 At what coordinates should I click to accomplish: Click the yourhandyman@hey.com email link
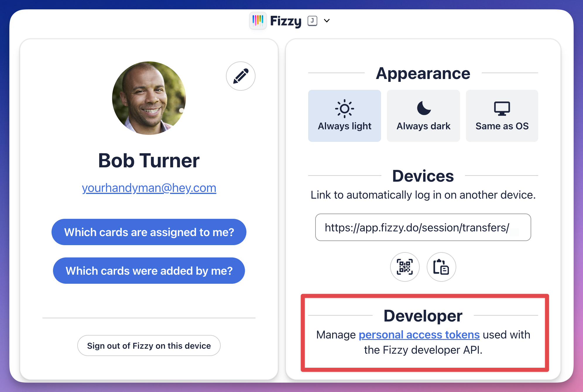(x=149, y=188)
